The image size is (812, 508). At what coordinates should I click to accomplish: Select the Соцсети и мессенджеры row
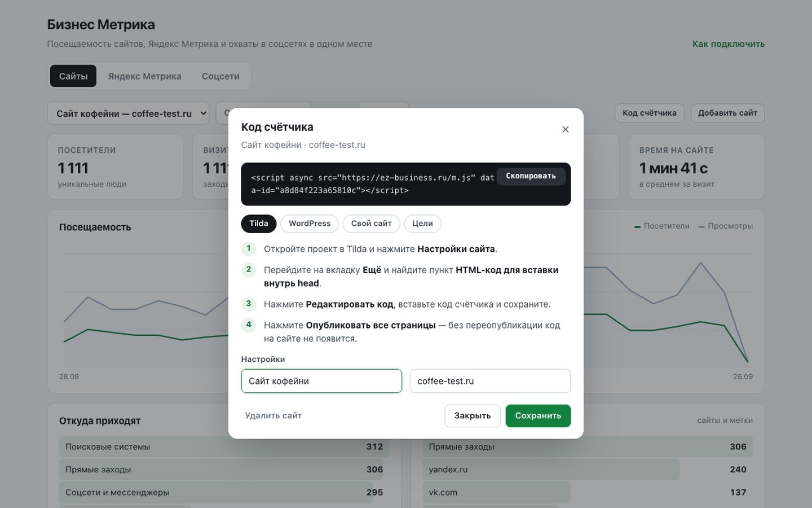tap(224, 492)
